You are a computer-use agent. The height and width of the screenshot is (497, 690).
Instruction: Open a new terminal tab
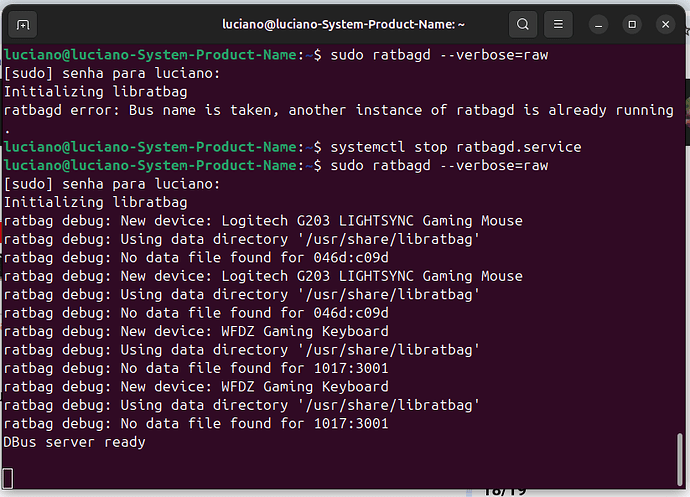tap(25, 24)
